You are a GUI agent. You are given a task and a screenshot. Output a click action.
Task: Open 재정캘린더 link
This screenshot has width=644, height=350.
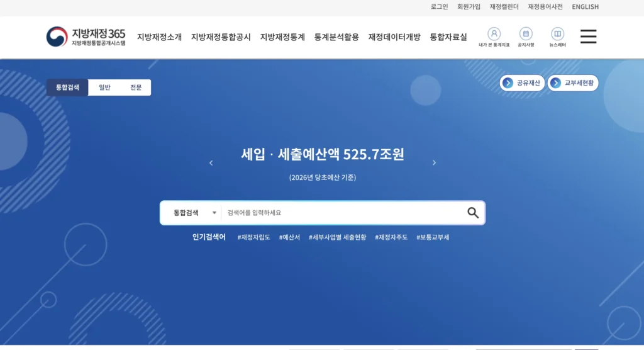click(504, 6)
